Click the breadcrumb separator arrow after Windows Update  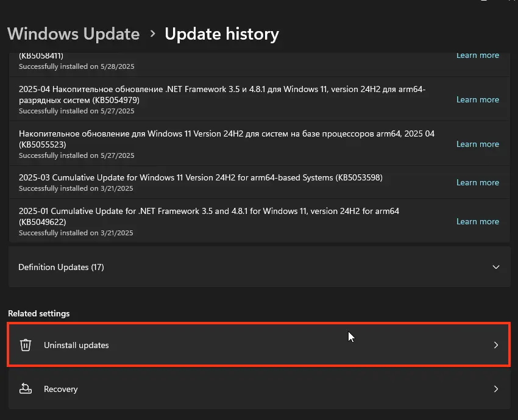tap(152, 34)
